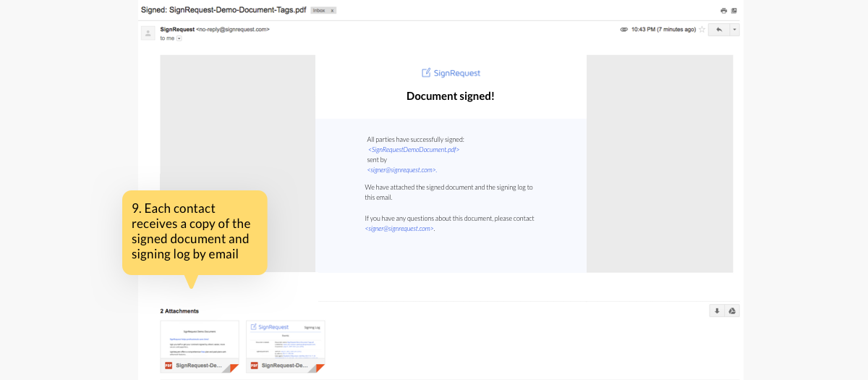Image resolution: width=868 pixels, height=380 pixels.
Task: Open the SignRequestDemoDocument.pdf link
Action: click(x=414, y=150)
